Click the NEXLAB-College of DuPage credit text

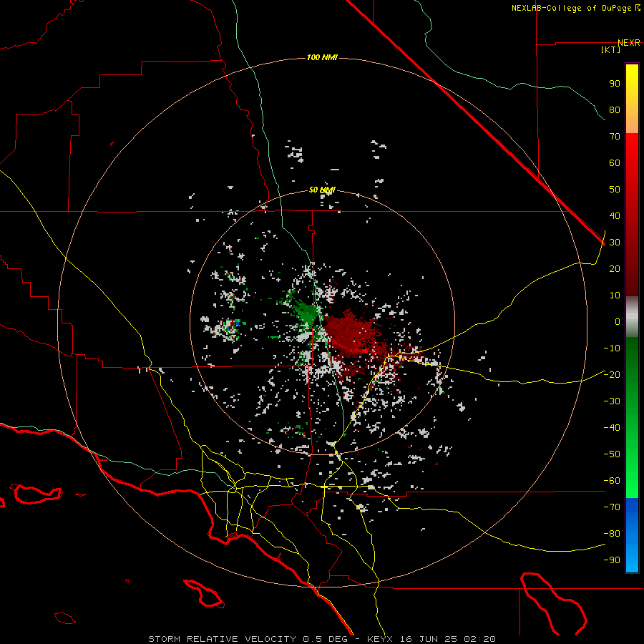click(571, 8)
